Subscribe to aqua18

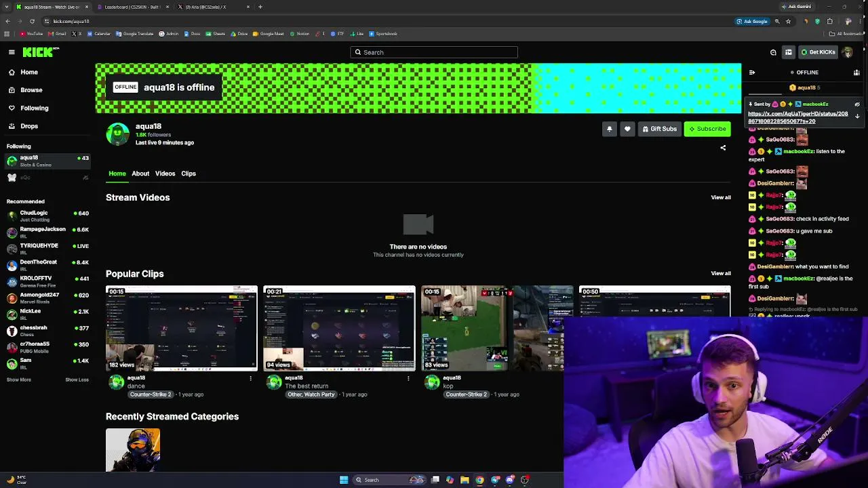click(707, 129)
